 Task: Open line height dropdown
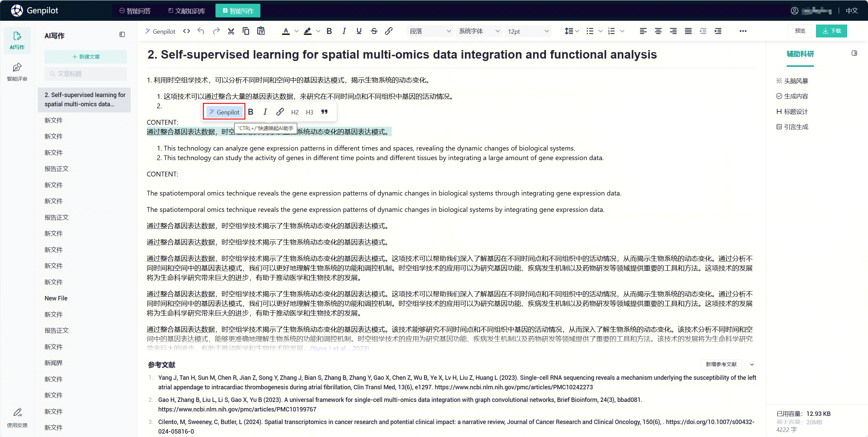point(572,31)
